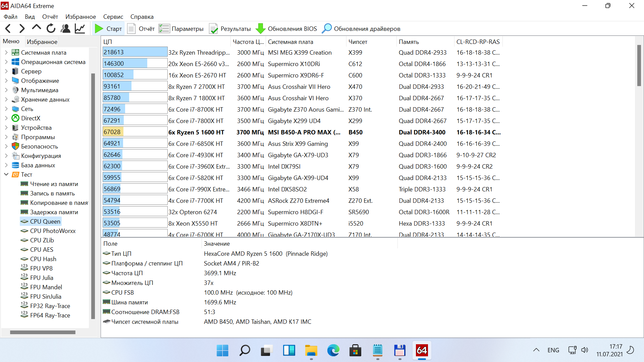Expand the DirectX tree node
The height and width of the screenshot is (362, 644).
click(x=6, y=118)
